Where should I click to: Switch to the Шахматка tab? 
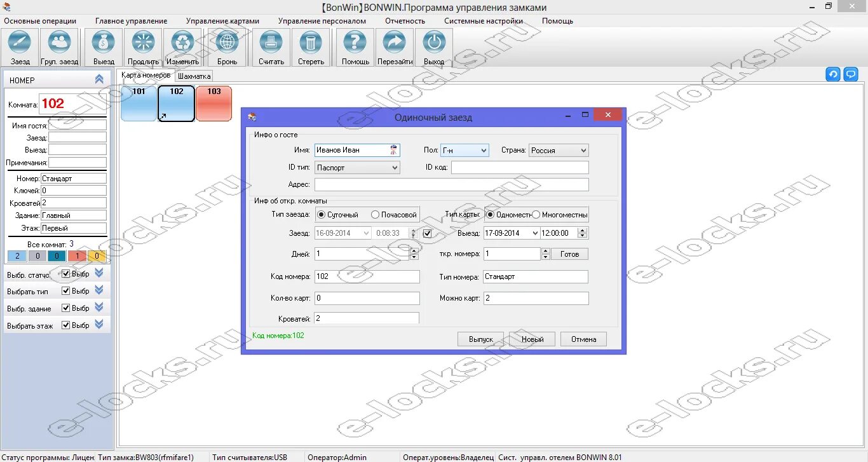pos(194,76)
